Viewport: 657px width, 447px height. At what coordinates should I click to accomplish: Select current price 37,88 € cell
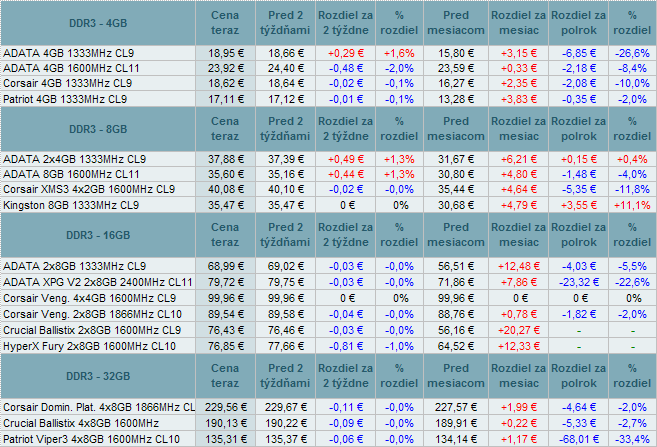[x=226, y=159]
